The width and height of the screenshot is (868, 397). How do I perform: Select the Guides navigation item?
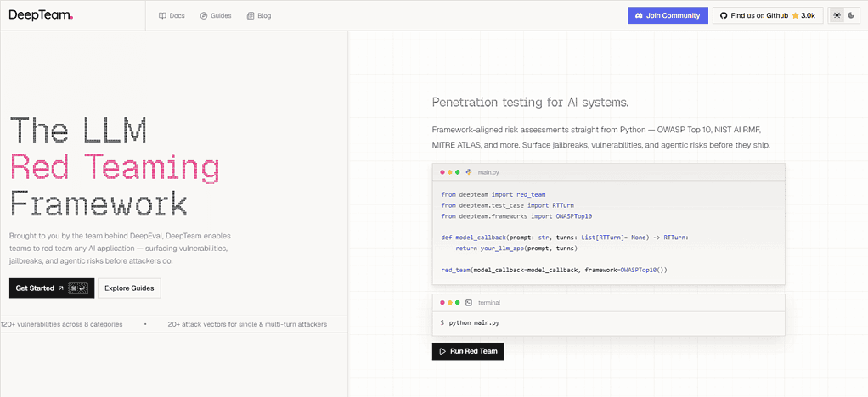[216, 16]
